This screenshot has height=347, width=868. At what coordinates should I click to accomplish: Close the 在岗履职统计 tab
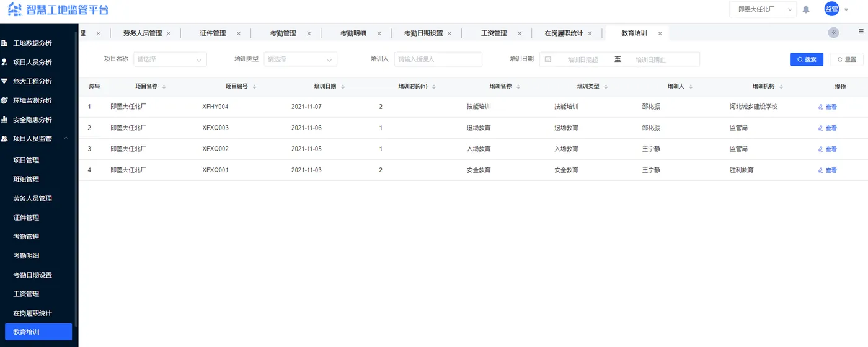[590, 33]
